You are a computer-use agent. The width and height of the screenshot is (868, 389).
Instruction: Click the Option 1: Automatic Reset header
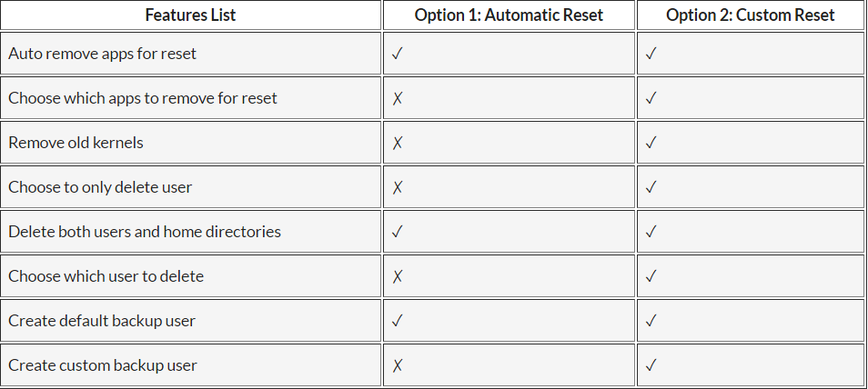click(509, 15)
